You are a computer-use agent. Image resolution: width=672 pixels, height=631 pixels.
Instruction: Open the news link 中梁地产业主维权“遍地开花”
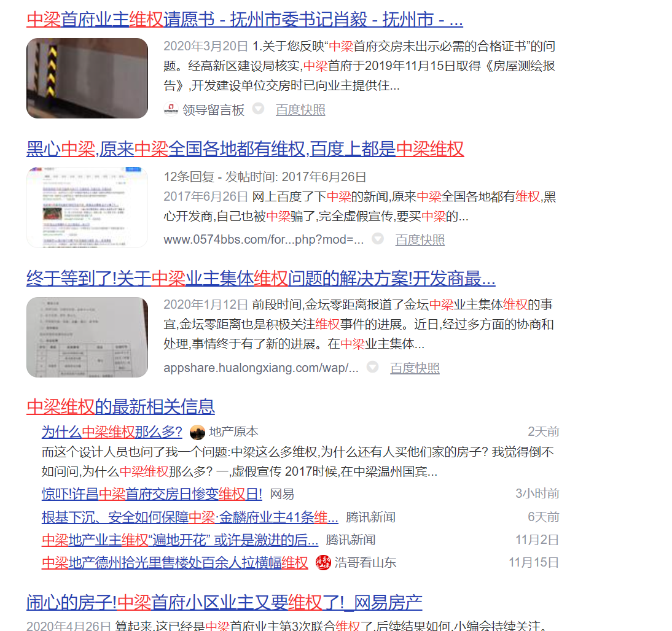pos(180,540)
